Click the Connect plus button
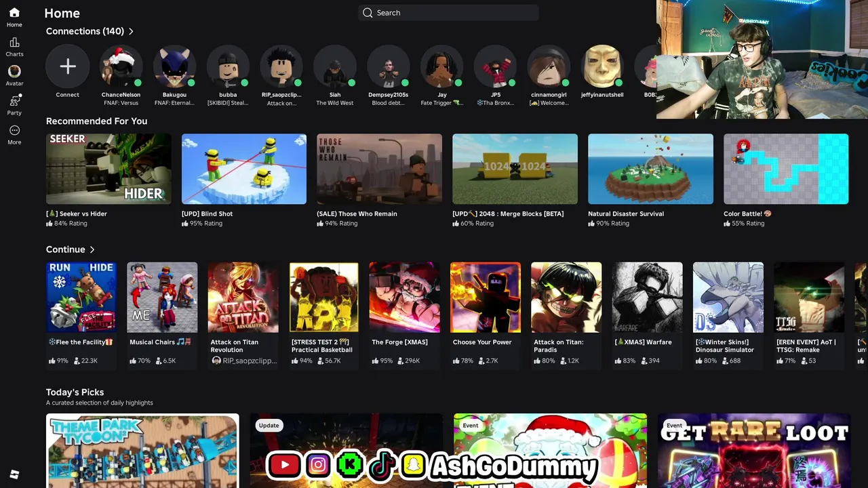 (67, 66)
